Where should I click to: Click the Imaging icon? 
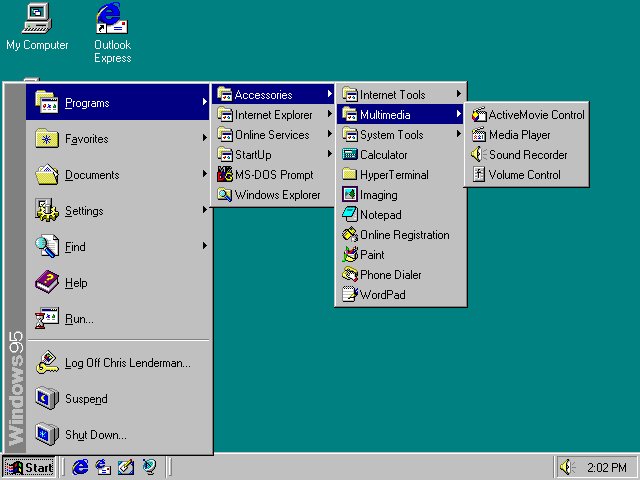tap(350, 194)
